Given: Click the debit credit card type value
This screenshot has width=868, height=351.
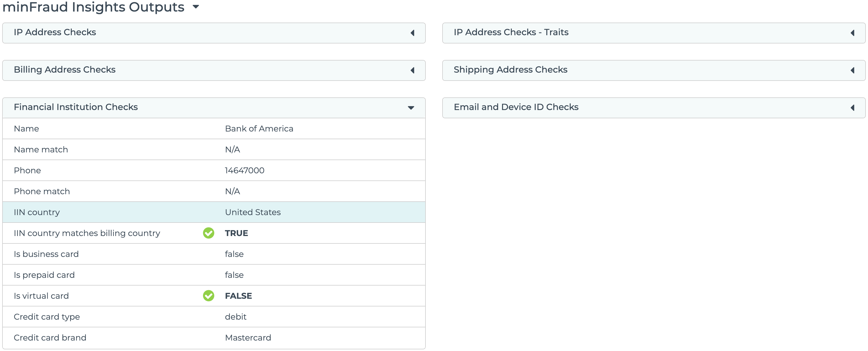Looking at the screenshot, I should pos(235,317).
